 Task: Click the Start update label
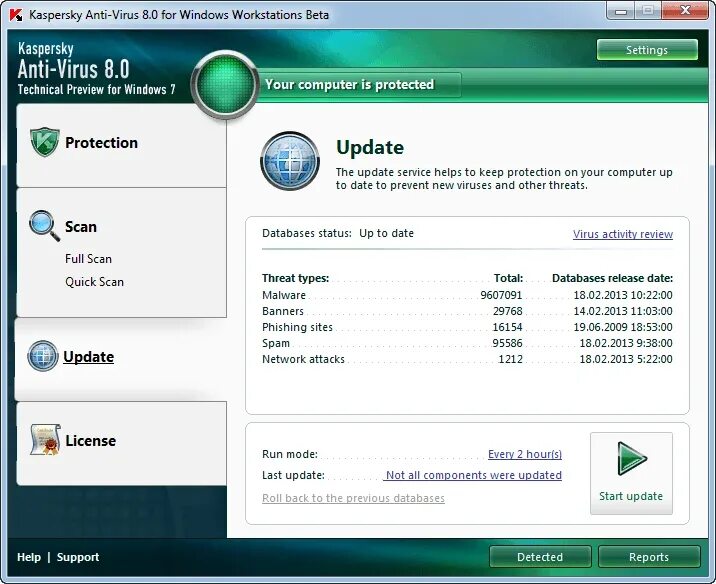(x=631, y=496)
